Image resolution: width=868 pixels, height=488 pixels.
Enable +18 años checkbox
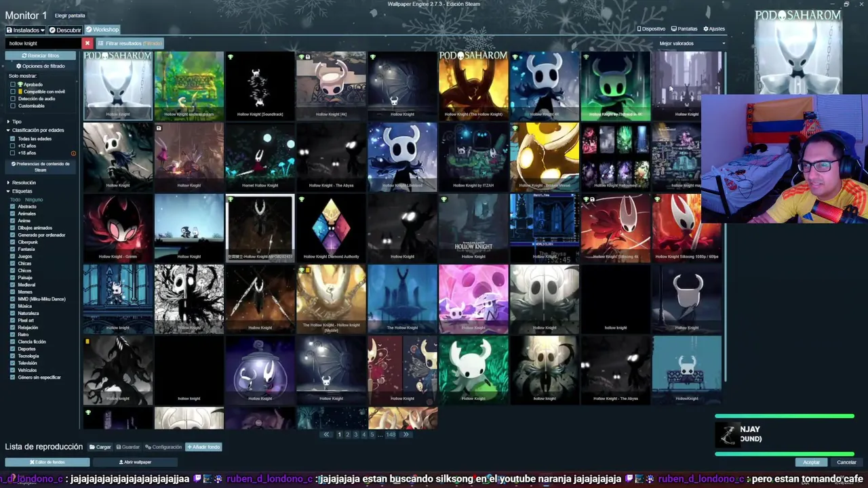point(12,153)
